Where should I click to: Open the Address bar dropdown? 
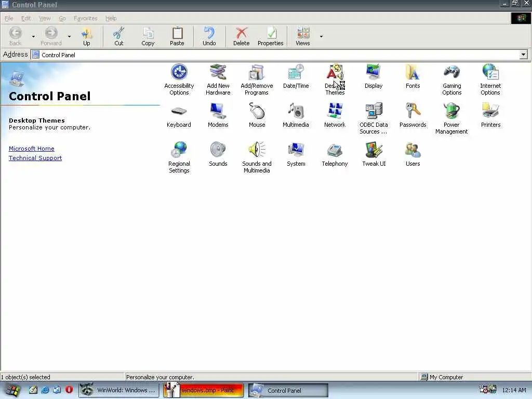(523, 55)
